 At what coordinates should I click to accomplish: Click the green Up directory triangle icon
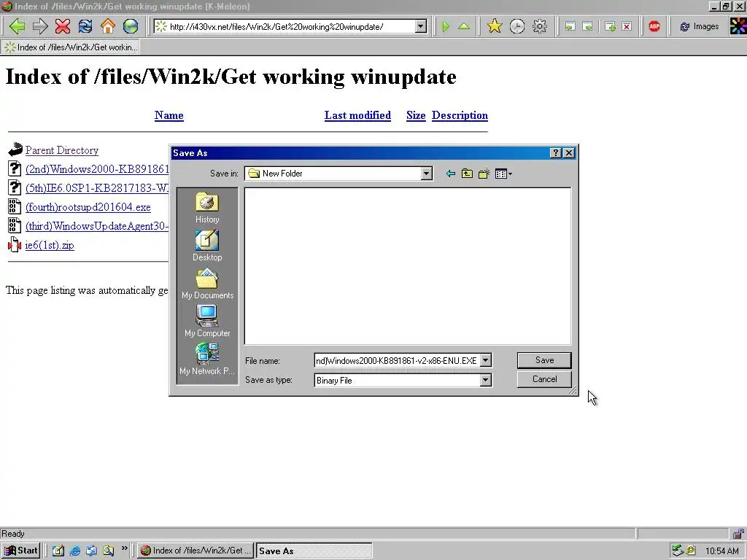[x=463, y=26]
